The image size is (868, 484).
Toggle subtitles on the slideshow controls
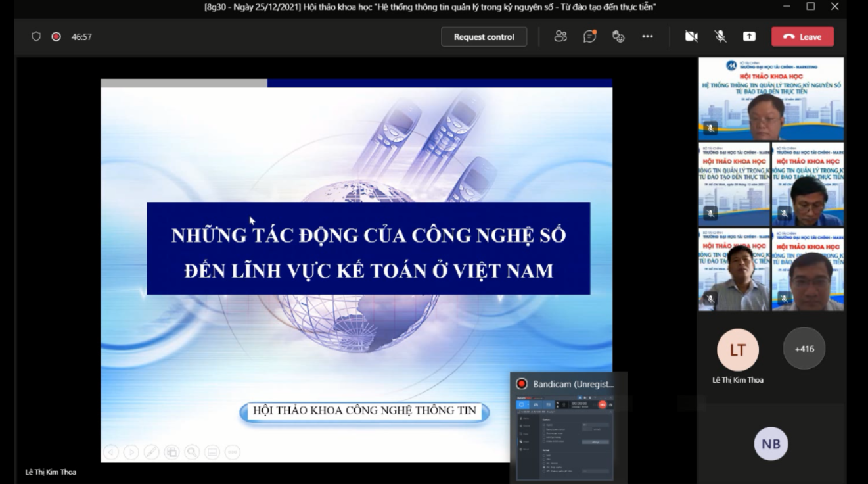pos(212,452)
